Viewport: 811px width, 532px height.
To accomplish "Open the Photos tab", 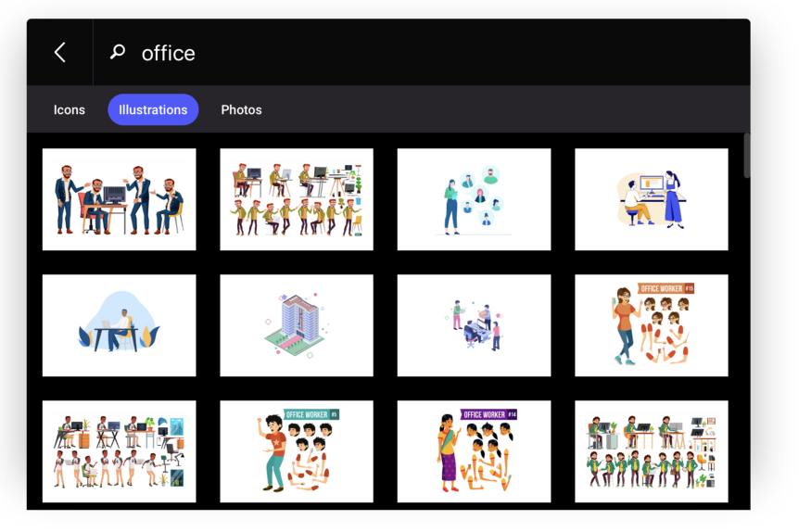I will pos(241,109).
